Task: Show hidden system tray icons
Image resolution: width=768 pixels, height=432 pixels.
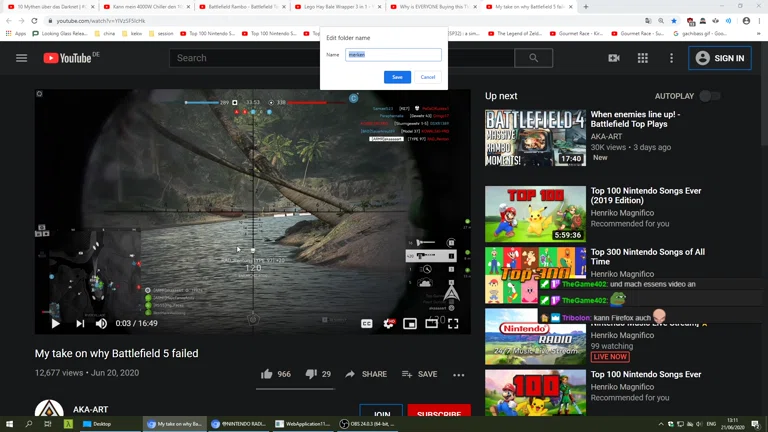Action: pyautogui.click(x=661, y=424)
